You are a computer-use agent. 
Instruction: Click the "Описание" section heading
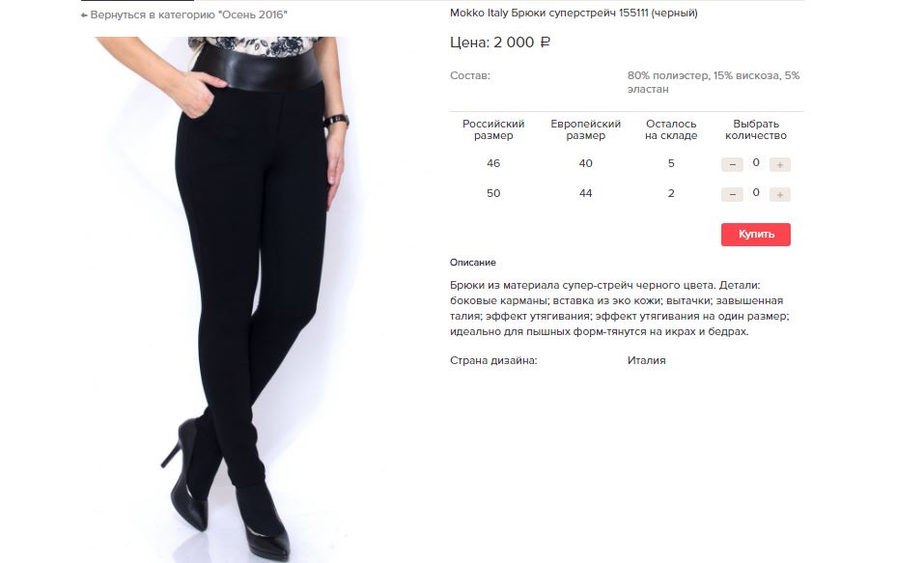[472, 263]
